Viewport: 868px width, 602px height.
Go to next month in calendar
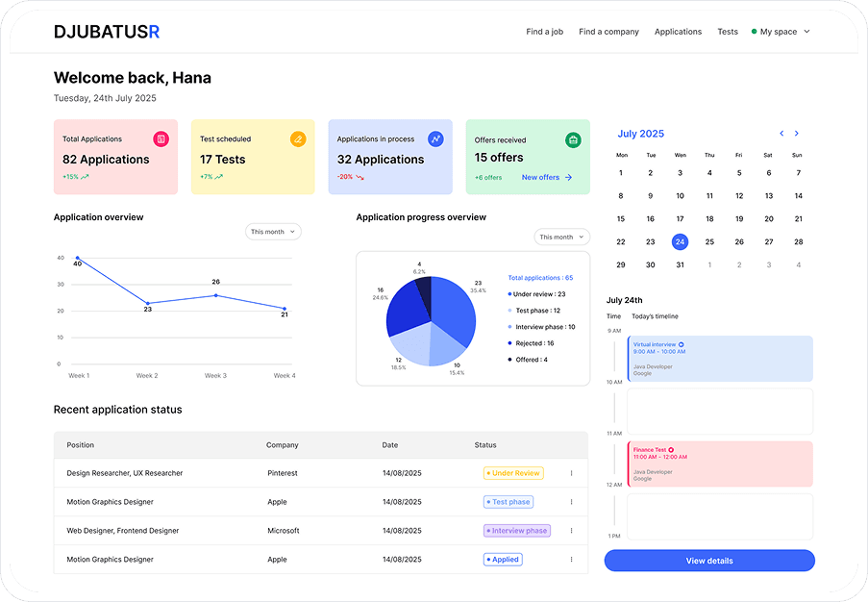click(x=797, y=134)
